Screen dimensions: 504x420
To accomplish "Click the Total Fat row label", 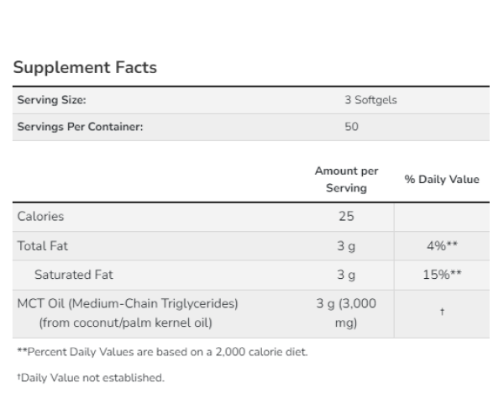I will [44, 246].
